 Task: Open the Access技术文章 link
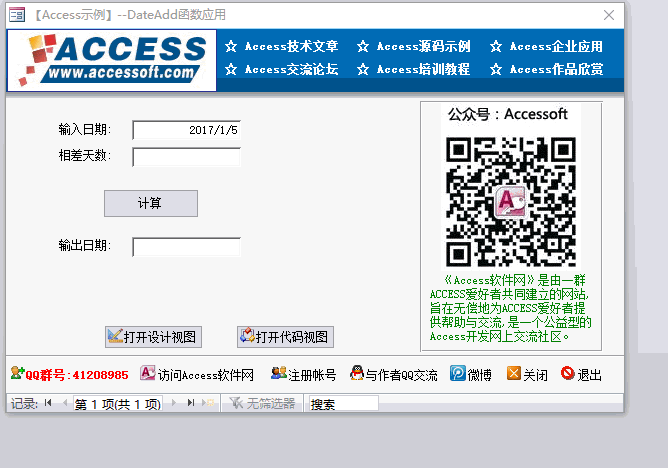point(291,46)
